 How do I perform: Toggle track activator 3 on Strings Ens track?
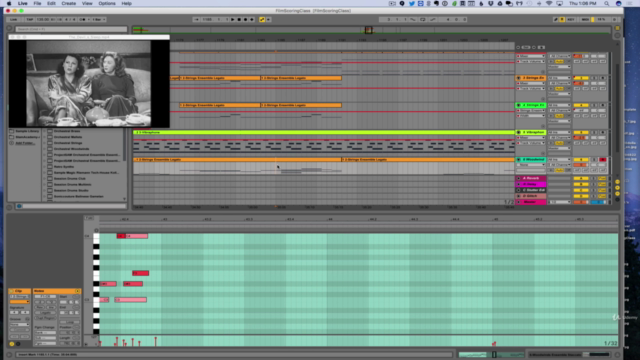[x=581, y=78]
